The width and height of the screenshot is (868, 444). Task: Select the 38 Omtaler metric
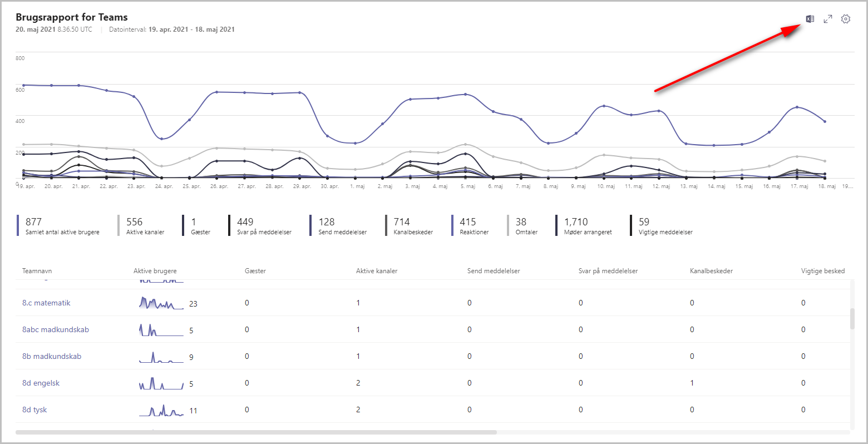click(x=523, y=225)
